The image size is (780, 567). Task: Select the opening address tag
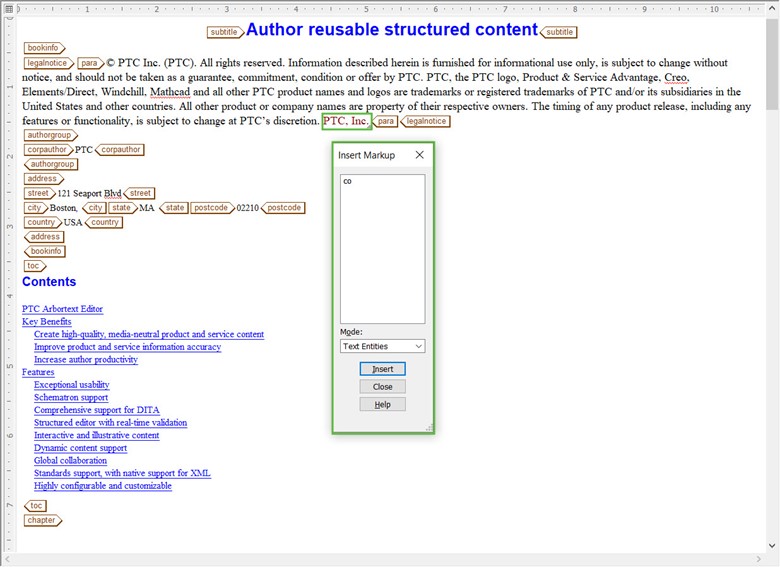coord(44,179)
